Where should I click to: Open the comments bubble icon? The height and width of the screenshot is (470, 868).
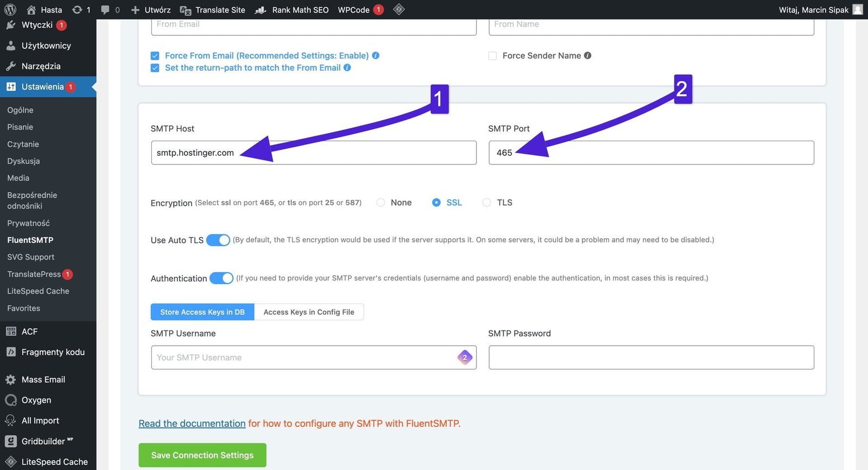coord(105,9)
